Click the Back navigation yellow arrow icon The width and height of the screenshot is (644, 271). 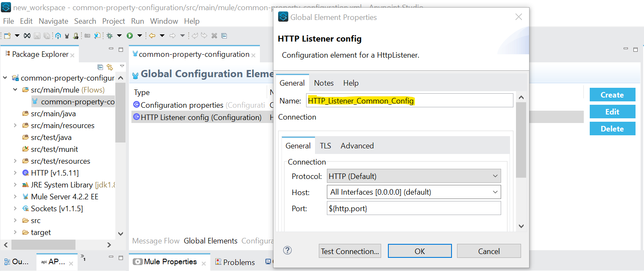152,36
